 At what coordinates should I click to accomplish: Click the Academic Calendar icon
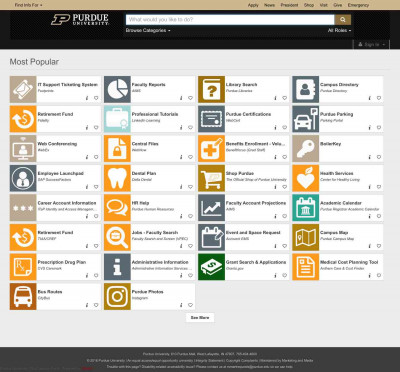(306, 208)
